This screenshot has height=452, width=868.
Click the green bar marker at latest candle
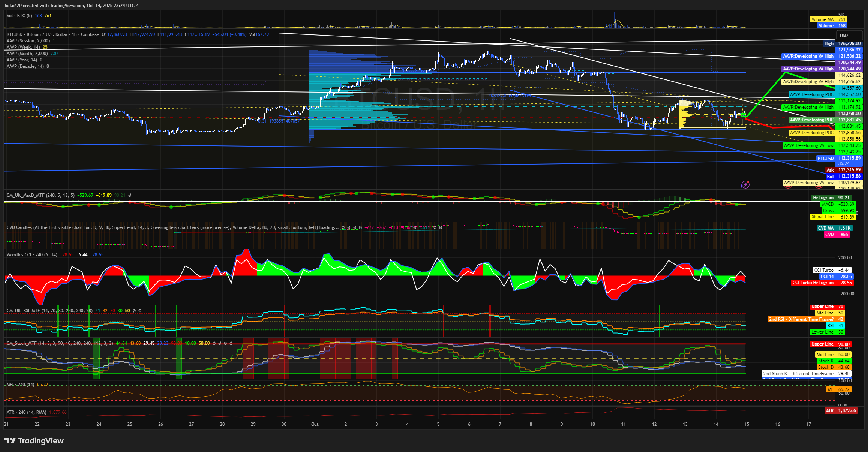coord(743,115)
